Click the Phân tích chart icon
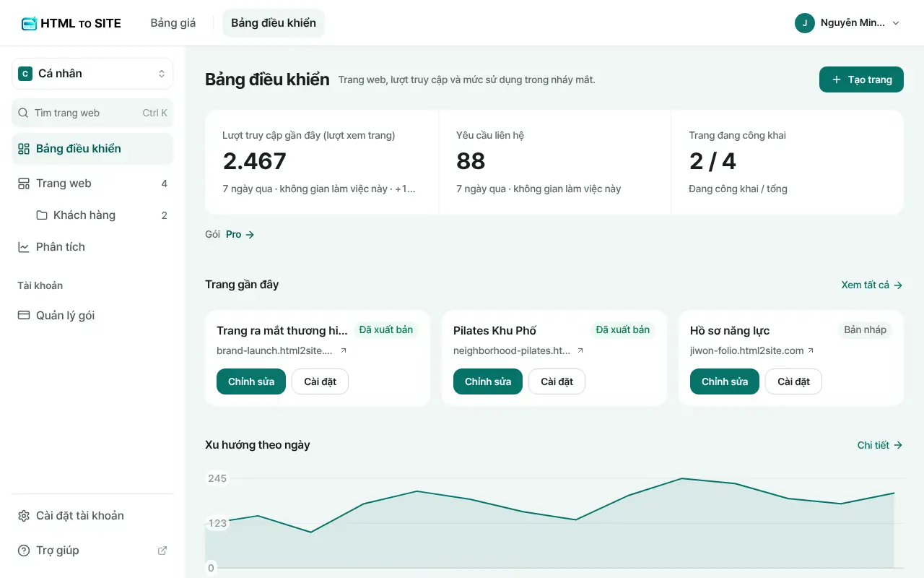The image size is (924, 578). [24, 247]
